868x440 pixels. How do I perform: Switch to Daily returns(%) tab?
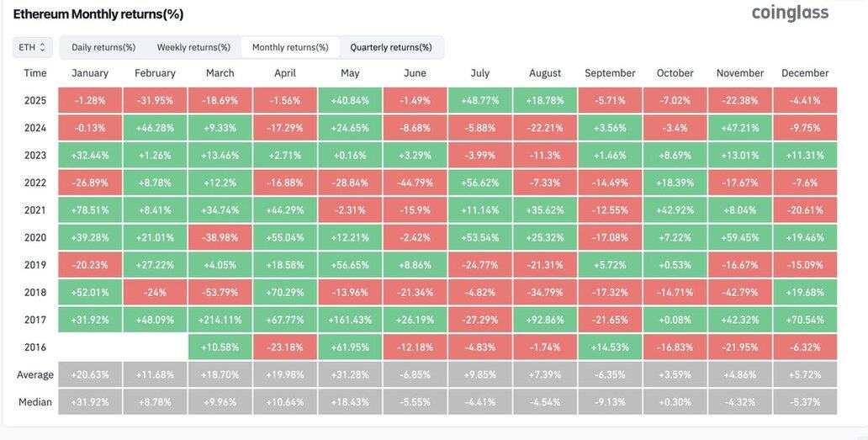103,47
